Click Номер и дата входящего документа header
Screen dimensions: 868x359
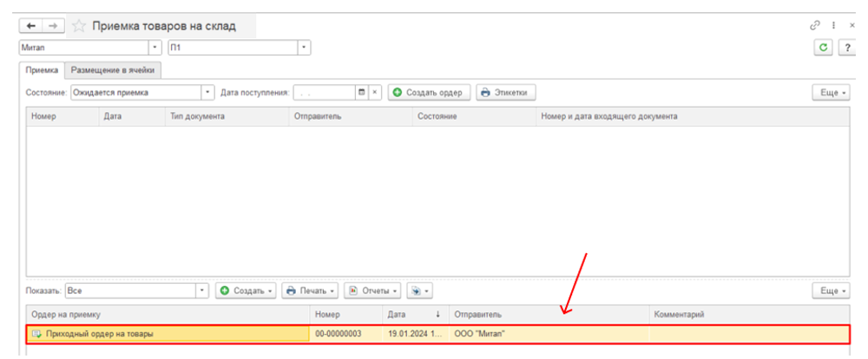tap(693, 117)
